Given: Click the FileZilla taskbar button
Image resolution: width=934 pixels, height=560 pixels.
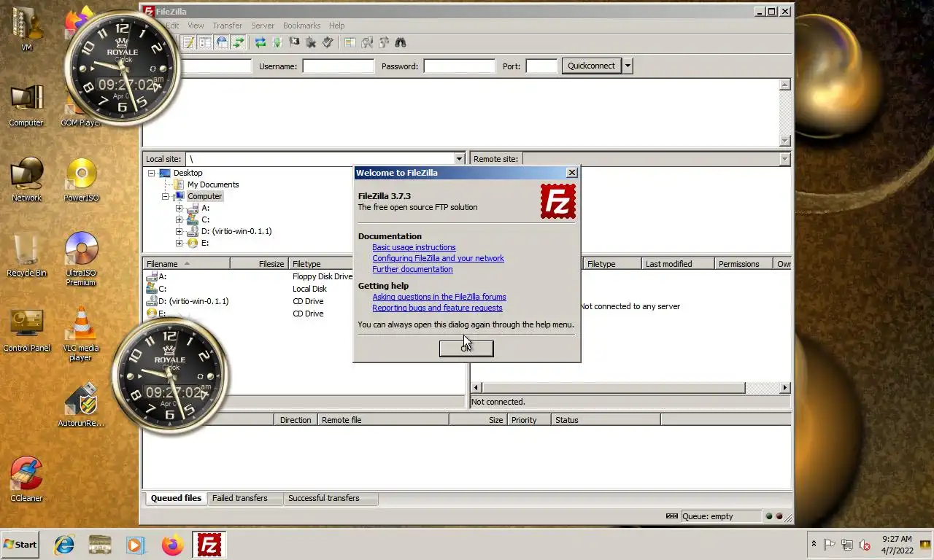Looking at the screenshot, I should tap(209, 545).
